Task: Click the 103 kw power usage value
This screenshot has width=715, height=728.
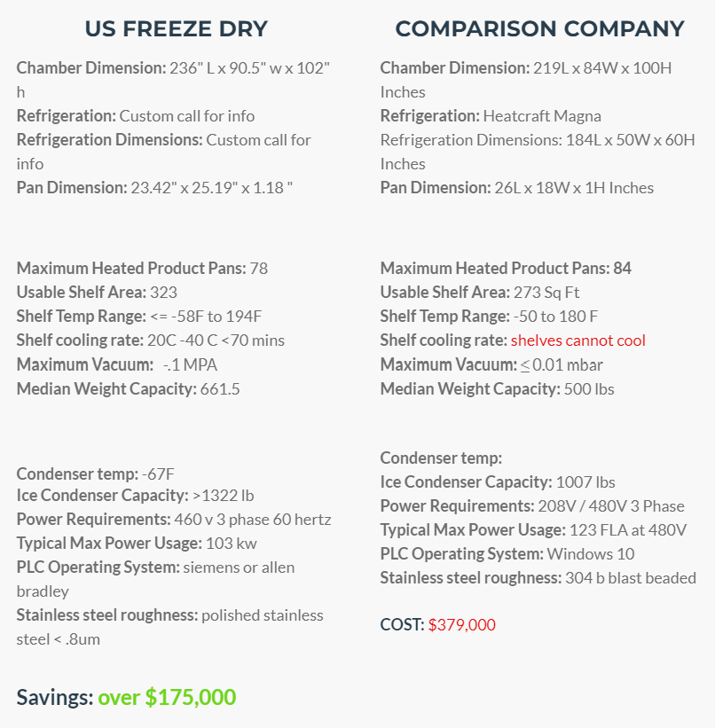Action: click(231, 544)
